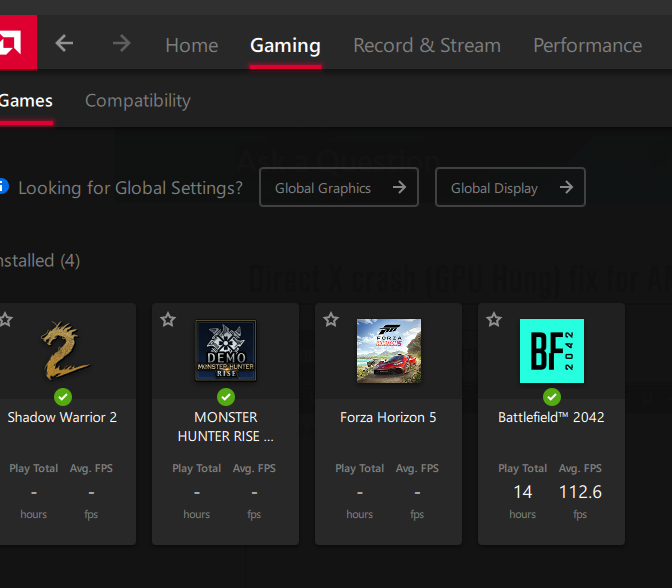
Task: Click the Installed (4) heading
Action: click(39, 261)
